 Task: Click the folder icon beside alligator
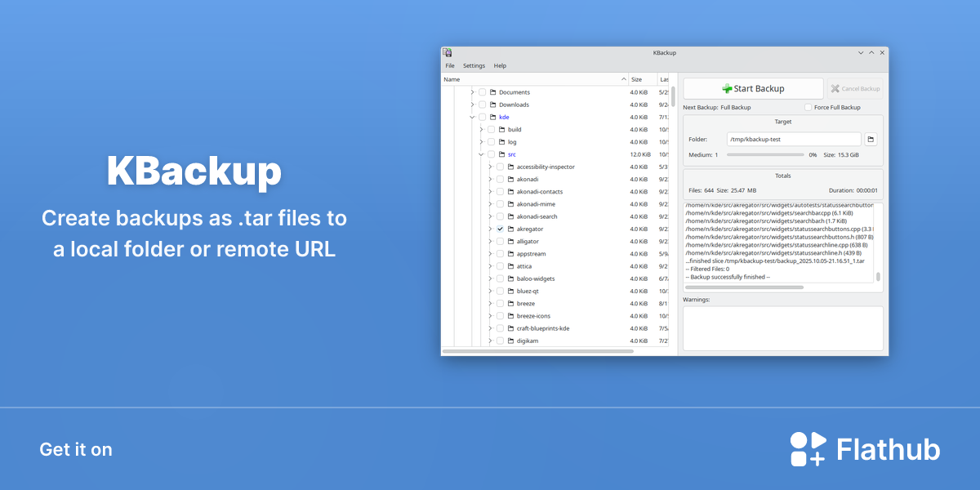point(510,242)
